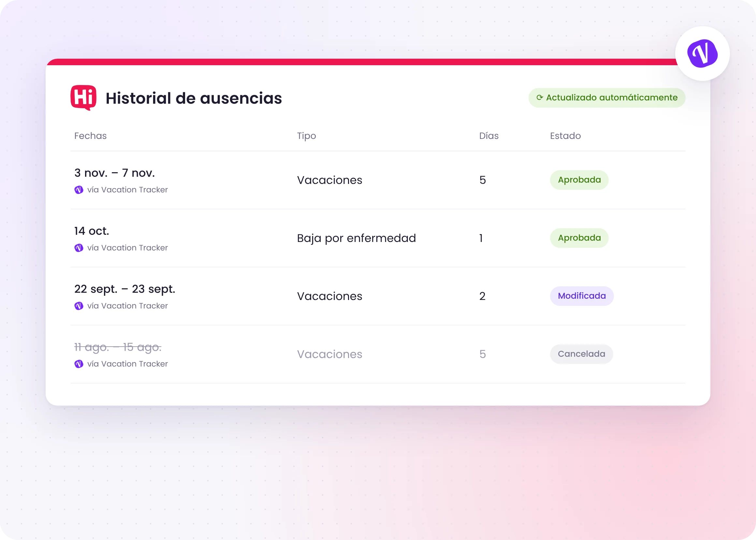This screenshot has height=540, width=756.
Task: Click the Actualizado automáticamente badge
Action: [x=607, y=98]
